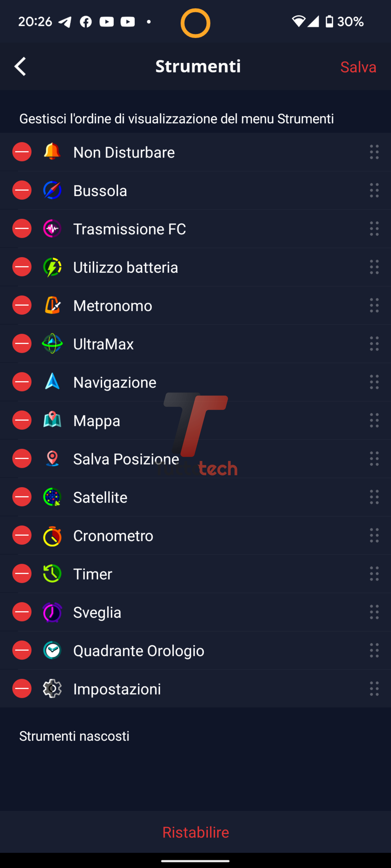Save changes with the Salva button

[358, 67]
